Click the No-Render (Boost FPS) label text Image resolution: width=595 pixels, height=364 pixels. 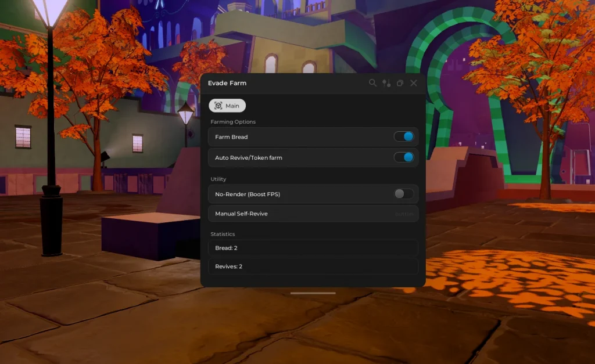(x=248, y=194)
